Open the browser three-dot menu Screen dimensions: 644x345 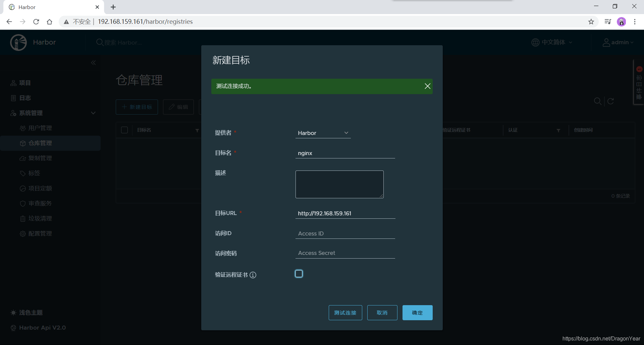[x=635, y=22]
